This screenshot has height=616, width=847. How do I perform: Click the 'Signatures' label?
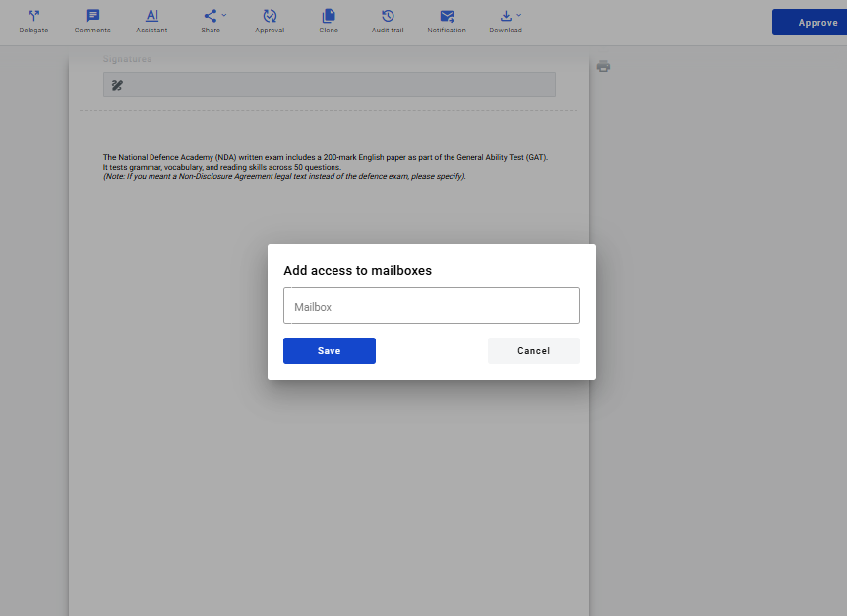point(128,59)
